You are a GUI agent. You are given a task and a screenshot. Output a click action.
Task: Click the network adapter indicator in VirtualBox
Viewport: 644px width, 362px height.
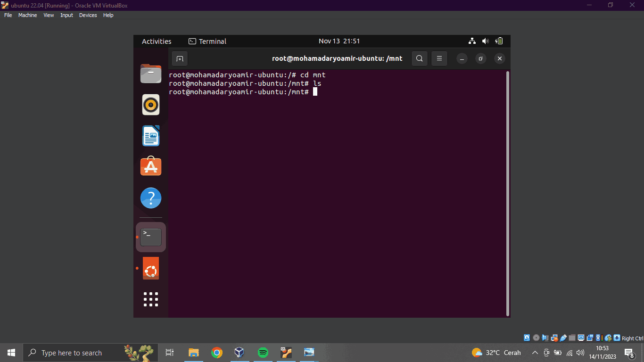(x=554, y=338)
